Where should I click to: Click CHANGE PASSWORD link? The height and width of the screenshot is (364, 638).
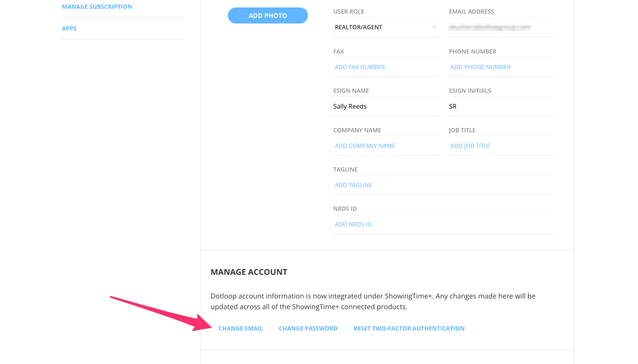[308, 328]
